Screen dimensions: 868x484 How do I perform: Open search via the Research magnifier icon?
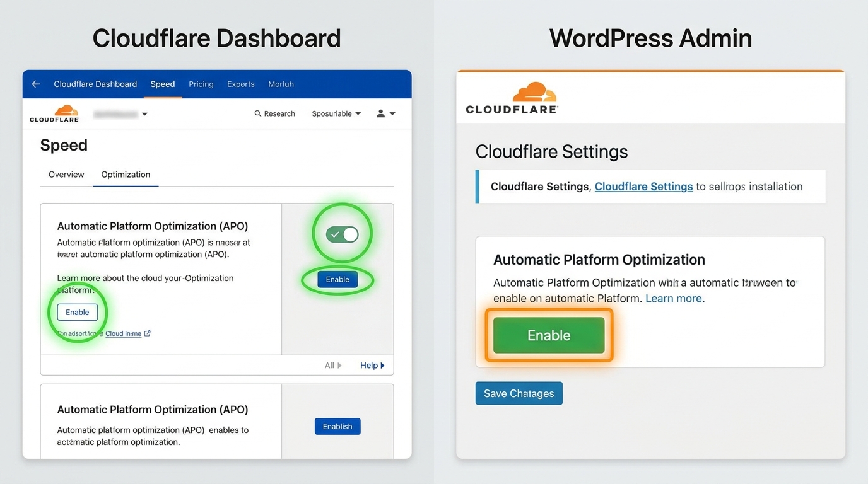[x=257, y=113]
